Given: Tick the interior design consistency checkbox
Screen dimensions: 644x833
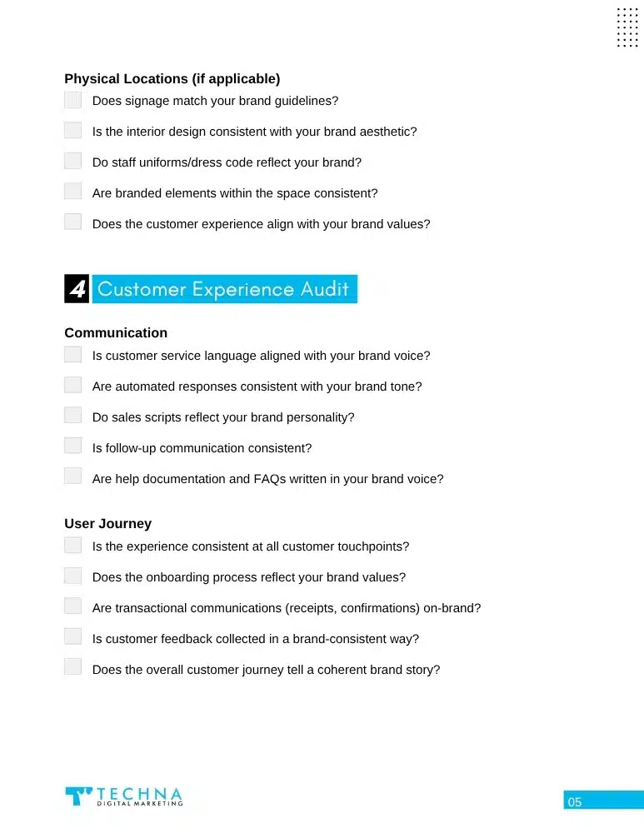Looking at the screenshot, I should pos(73,131).
